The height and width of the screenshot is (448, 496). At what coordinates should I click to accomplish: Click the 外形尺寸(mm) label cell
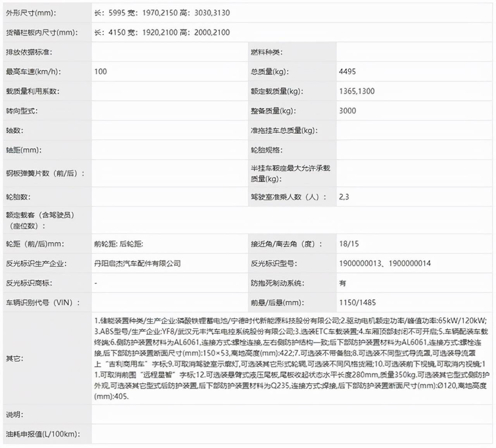click(x=31, y=13)
